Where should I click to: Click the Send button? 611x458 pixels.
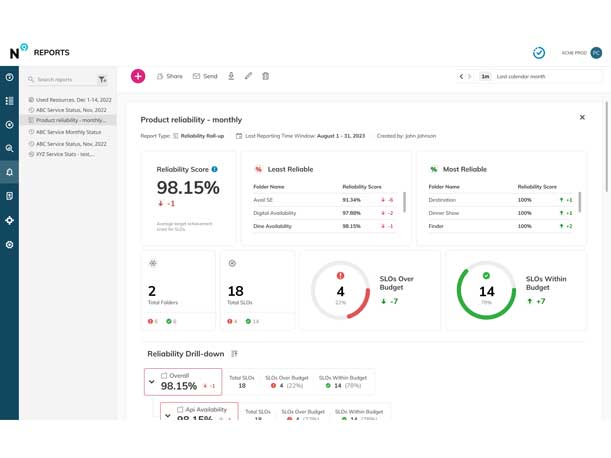point(205,77)
